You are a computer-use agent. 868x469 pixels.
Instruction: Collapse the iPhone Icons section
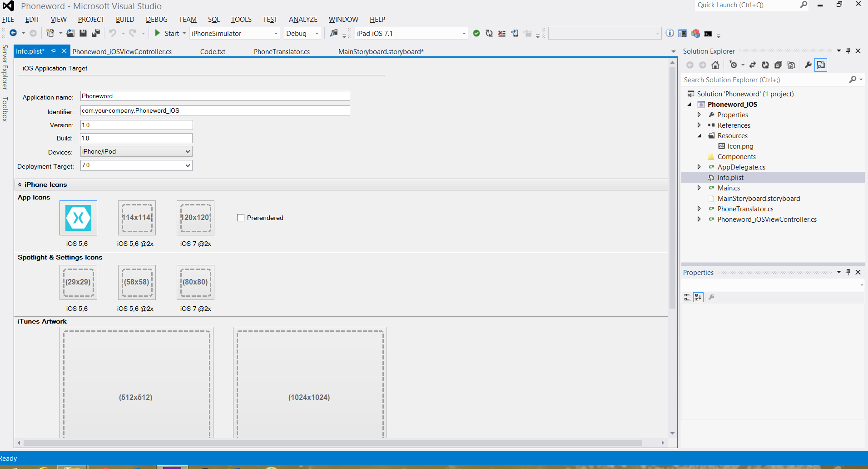pos(20,185)
